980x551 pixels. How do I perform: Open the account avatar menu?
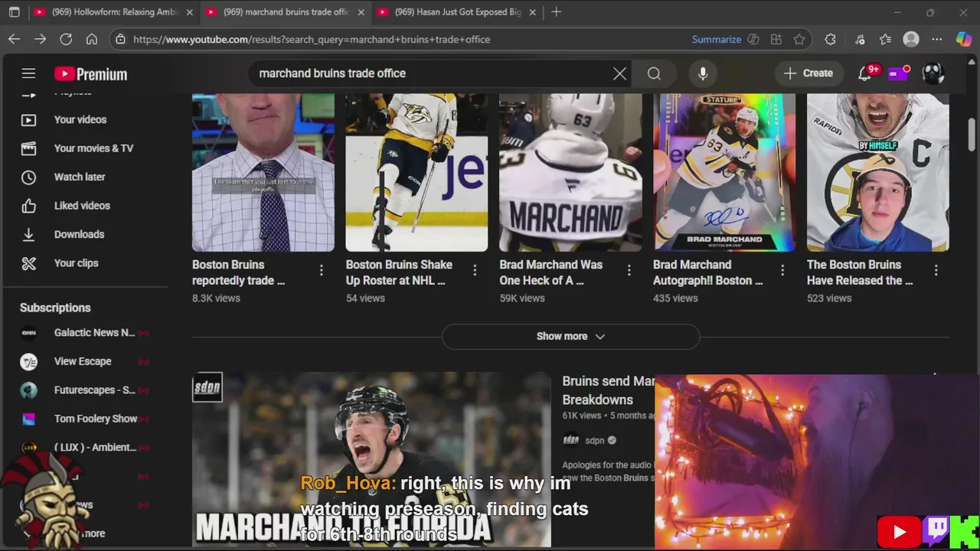(x=933, y=73)
